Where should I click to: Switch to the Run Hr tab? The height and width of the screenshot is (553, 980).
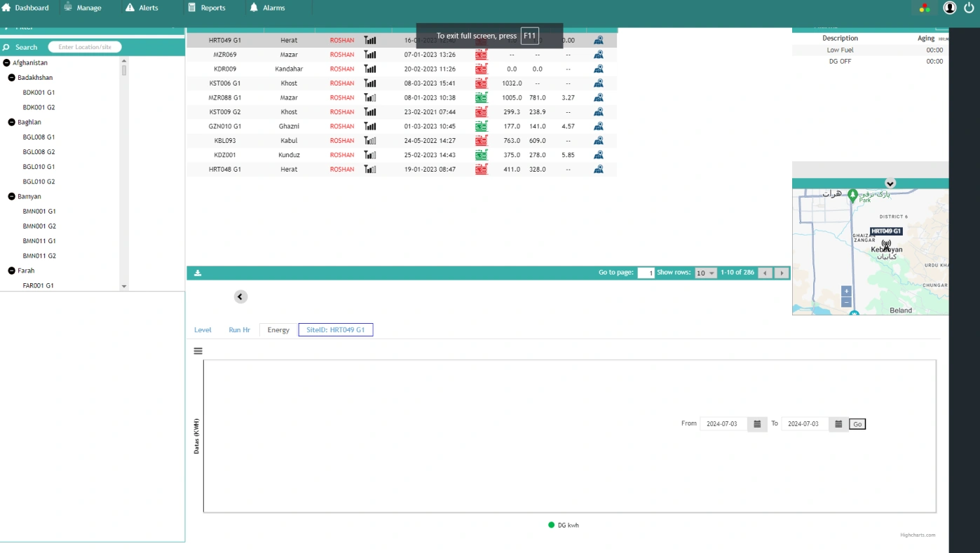pos(239,329)
